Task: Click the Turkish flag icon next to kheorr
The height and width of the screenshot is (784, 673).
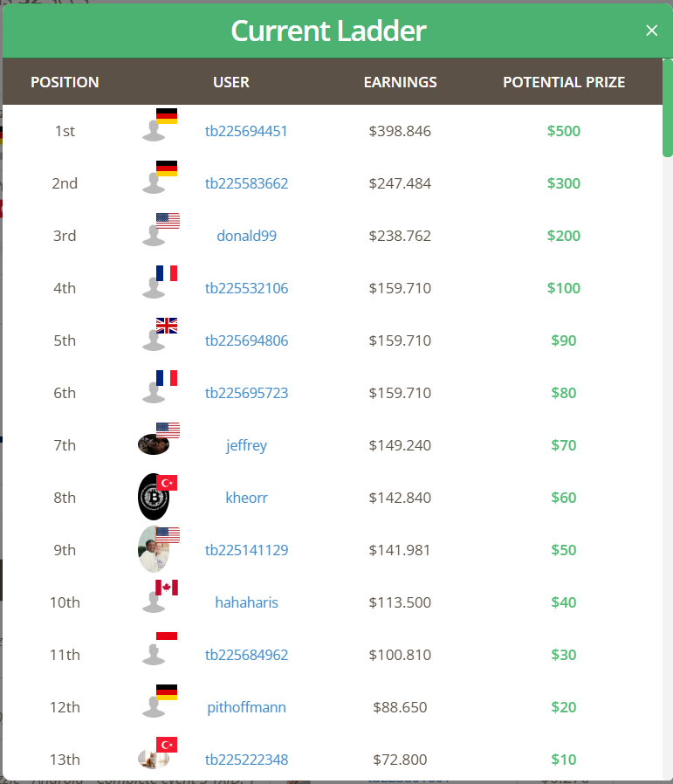Action: point(167,483)
